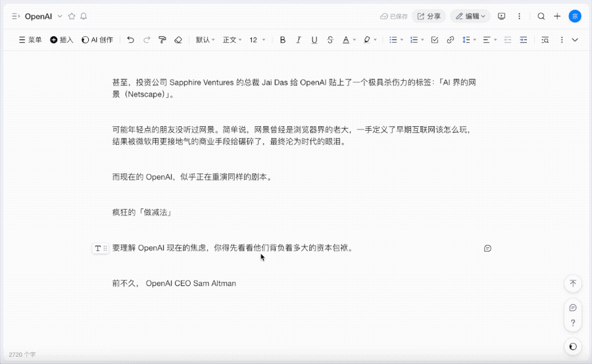Open bulleted list style arrow
Screen dimensions: 592x364
402,40
